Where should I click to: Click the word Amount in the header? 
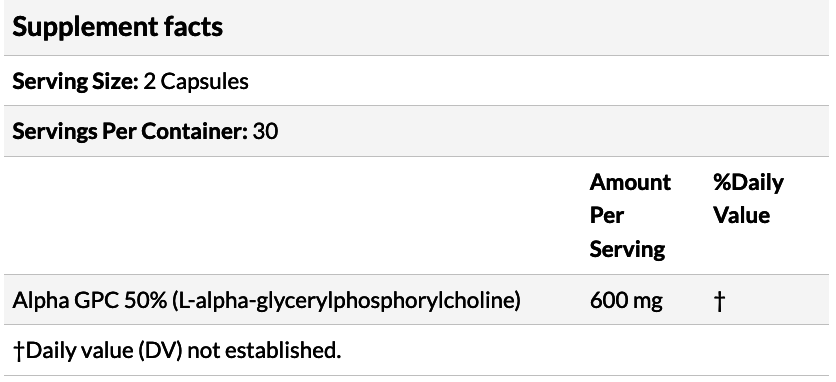pyautogui.click(x=630, y=182)
